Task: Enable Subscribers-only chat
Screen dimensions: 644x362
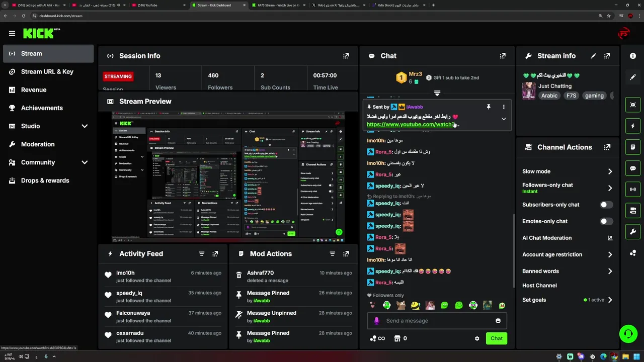Action: [606, 205]
